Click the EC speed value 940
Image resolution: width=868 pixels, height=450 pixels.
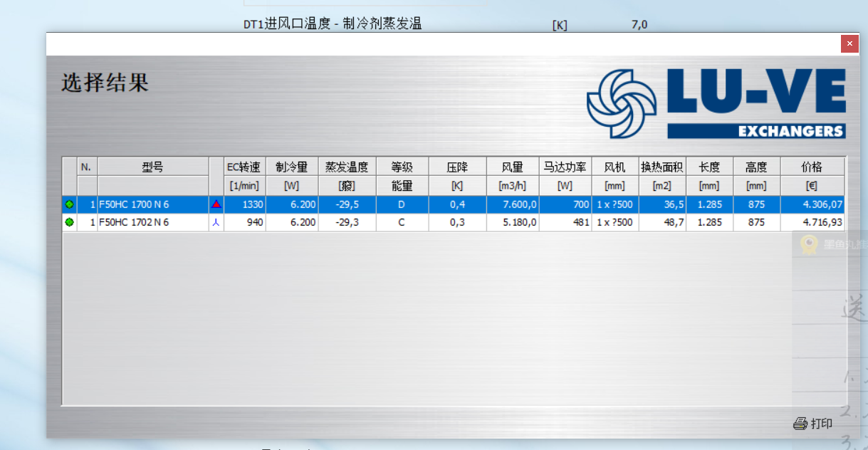(x=244, y=222)
